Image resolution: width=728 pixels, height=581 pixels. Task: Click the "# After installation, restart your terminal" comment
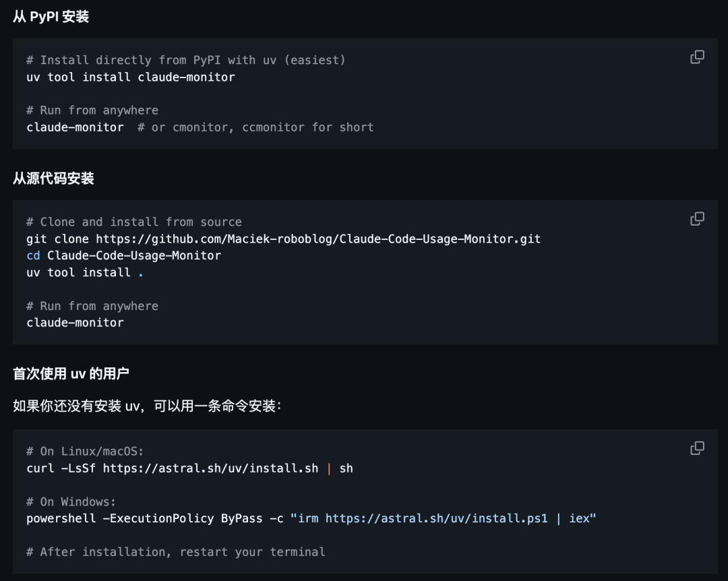pos(176,552)
